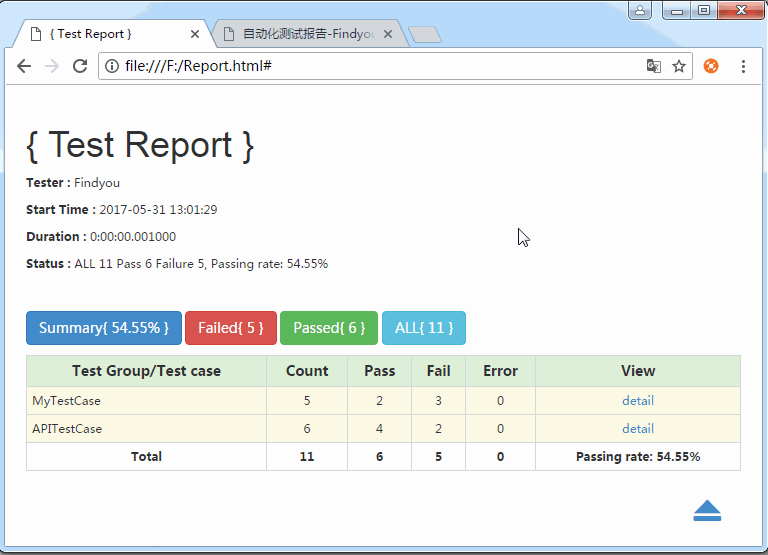The width and height of the screenshot is (768, 555).
Task: Bookmark this page with the star icon
Action: (x=679, y=66)
